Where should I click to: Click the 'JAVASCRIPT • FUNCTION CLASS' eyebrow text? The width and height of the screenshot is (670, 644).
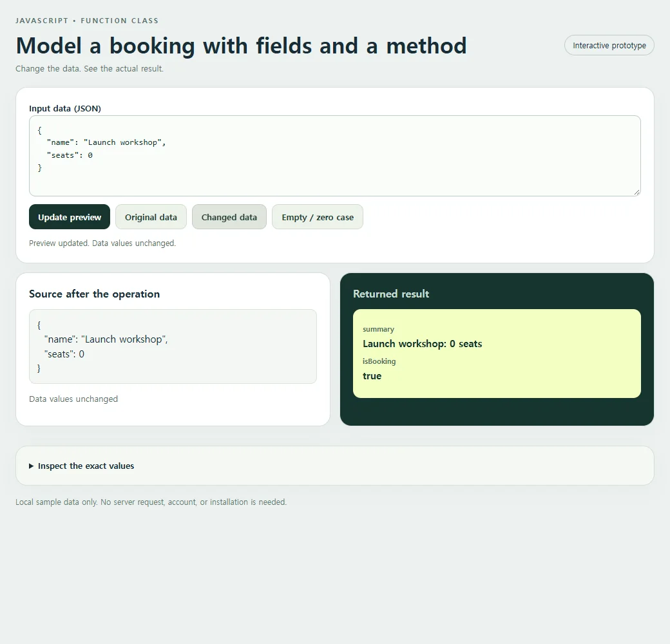[x=87, y=21]
